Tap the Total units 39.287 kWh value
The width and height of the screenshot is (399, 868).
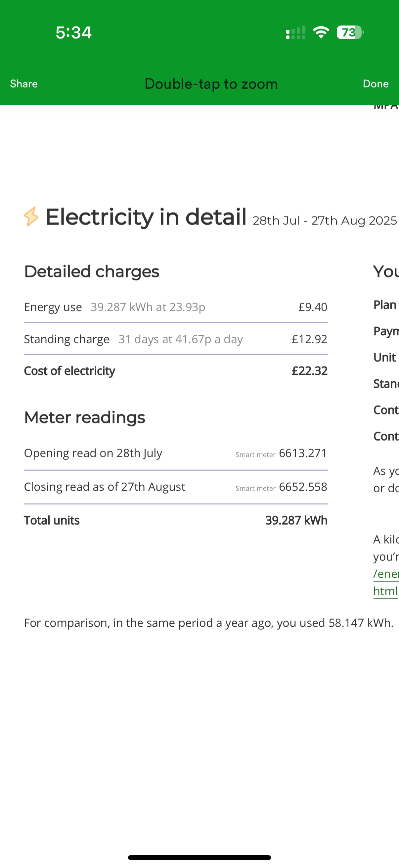[x=296, y=521]
